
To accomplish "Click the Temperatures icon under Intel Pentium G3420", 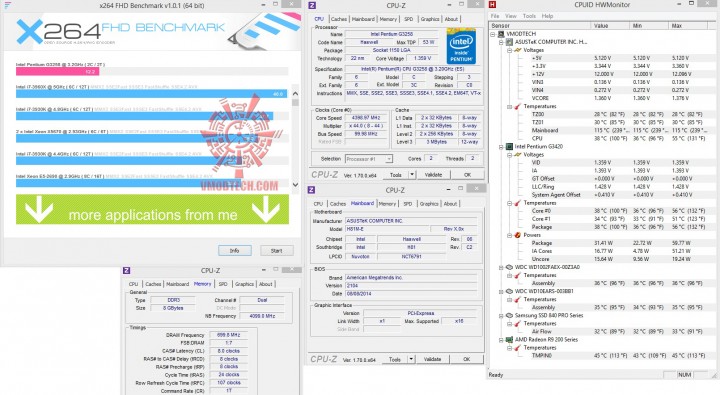I will 518,203.
